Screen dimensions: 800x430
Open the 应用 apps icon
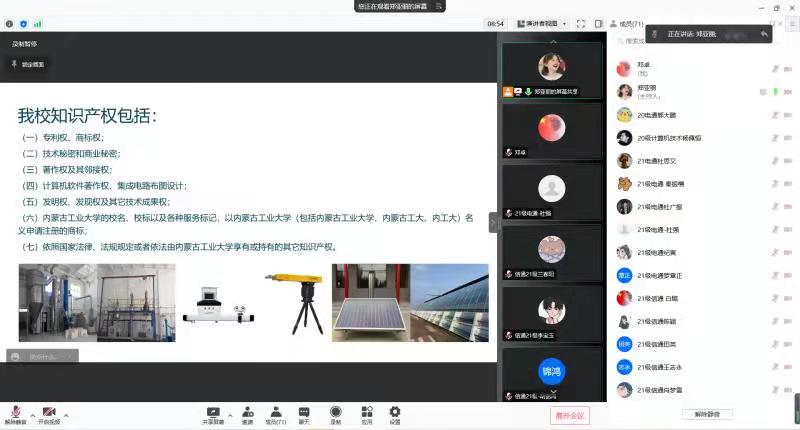tap(367, 411)
